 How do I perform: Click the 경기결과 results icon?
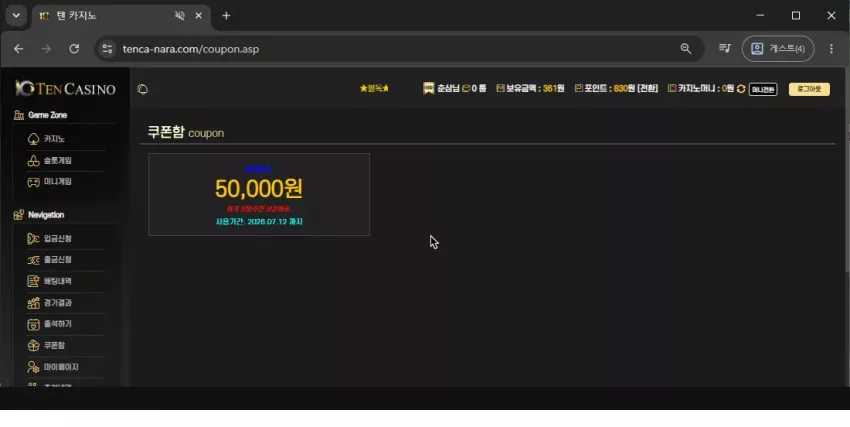point(33,303)
